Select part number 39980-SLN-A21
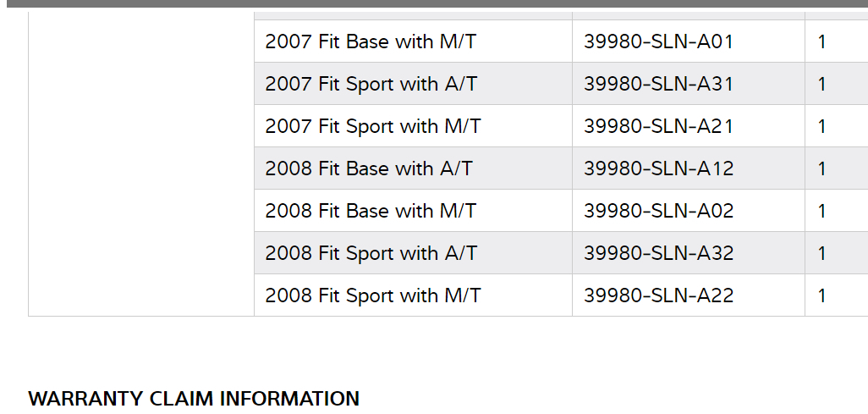 click(x=658, y=126)
